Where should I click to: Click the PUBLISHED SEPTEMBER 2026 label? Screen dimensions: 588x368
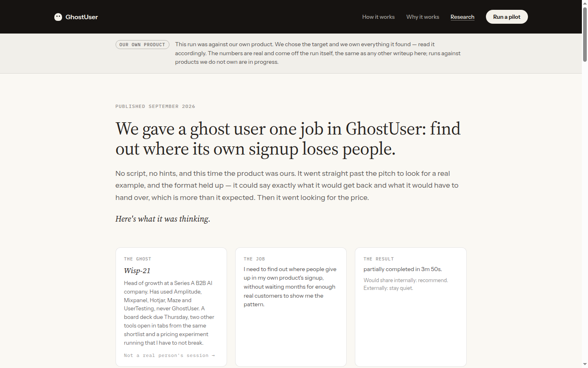tap(155, 106)
